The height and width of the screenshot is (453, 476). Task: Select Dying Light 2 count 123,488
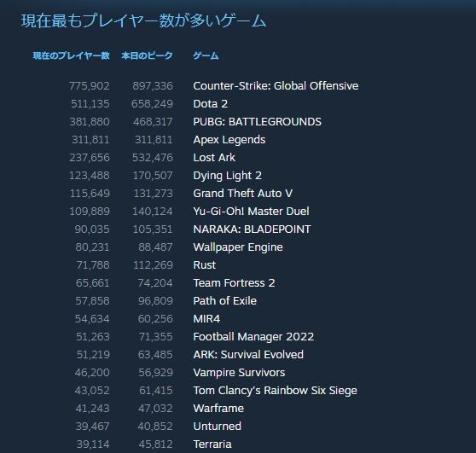(x=90, y=176)
